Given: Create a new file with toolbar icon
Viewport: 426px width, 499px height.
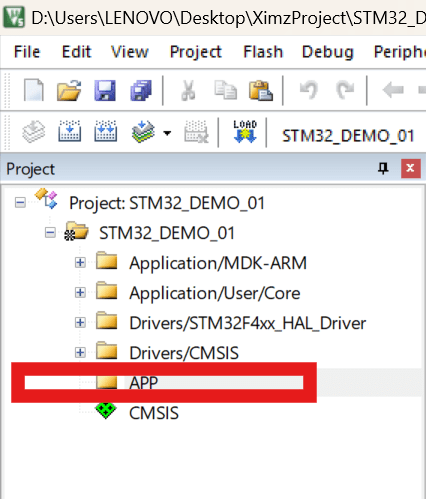Looking at the screenshot, I should point(34,90).
